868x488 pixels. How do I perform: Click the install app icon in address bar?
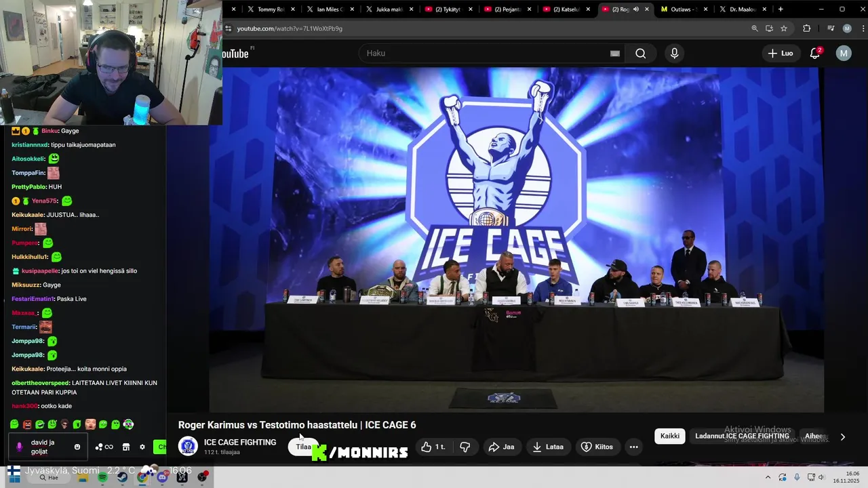click(x=769, y=28)
